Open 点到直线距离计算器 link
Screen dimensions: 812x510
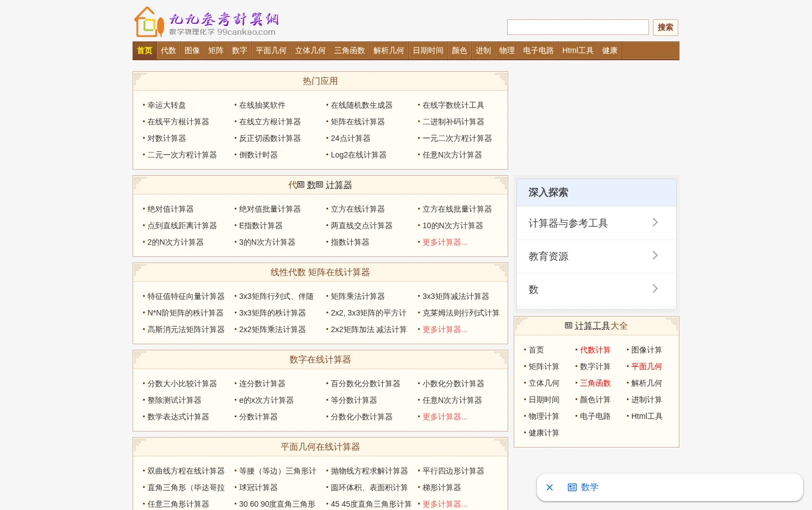click(x=182, y=225)
